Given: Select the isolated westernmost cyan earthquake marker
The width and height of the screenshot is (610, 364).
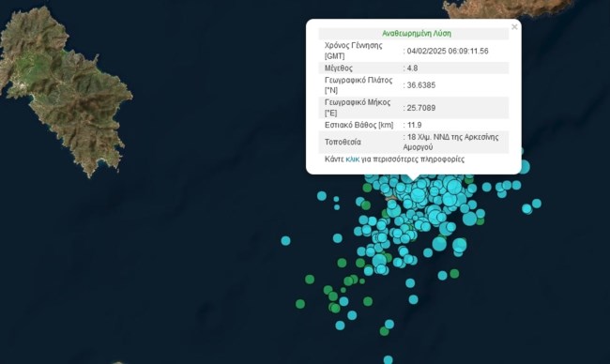Looking at the screenshot, I should point(285,241).
